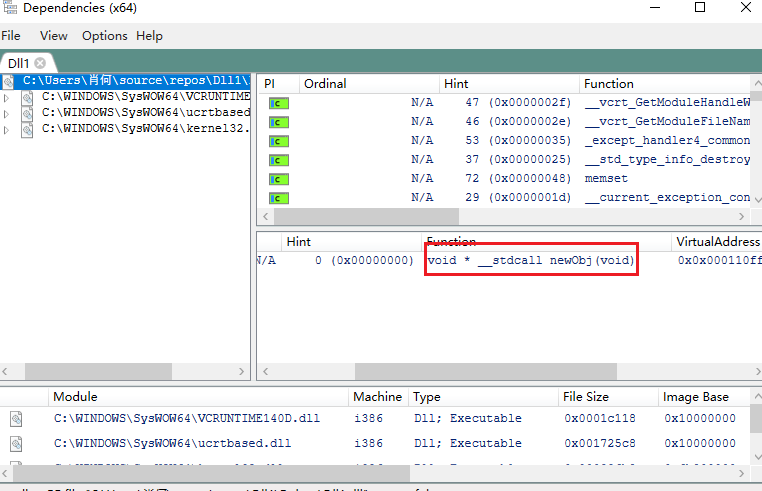Click the ucrtbased.dll module icon in list
The width and height of the screenshot is (762, 491).
click(16, 443)
